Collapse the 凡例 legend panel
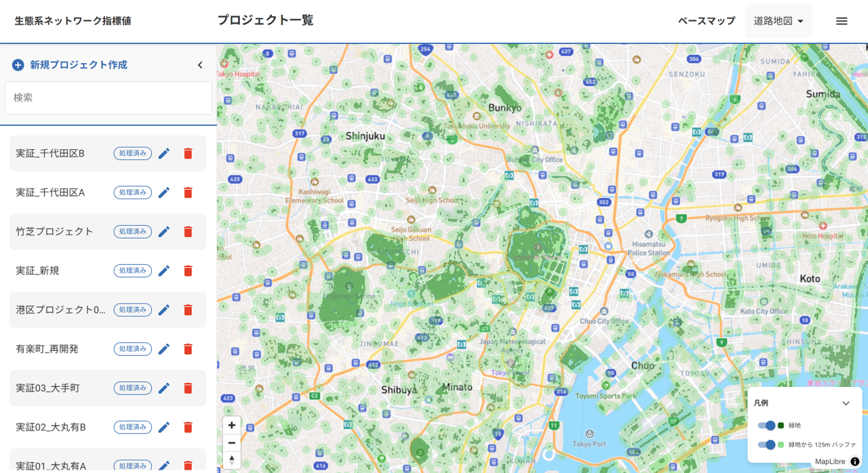This screenshot has width=868, height=473. 846,403
